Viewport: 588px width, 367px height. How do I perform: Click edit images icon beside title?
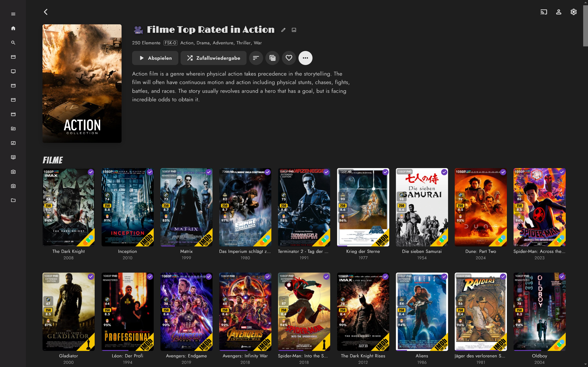(294, 30)
